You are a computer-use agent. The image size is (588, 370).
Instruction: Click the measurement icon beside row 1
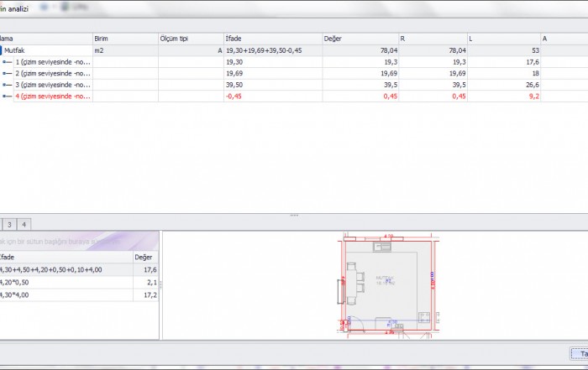coord(8,62)
